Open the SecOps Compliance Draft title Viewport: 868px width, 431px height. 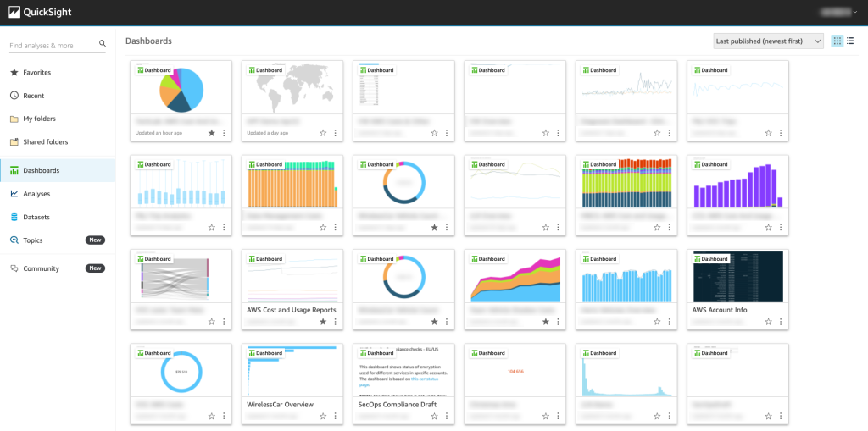pyautogui.click(x=398, y=405)
